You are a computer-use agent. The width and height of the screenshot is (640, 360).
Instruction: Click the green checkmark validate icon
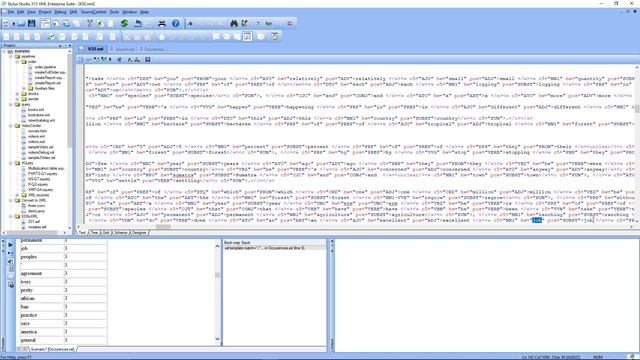[51, 36]
